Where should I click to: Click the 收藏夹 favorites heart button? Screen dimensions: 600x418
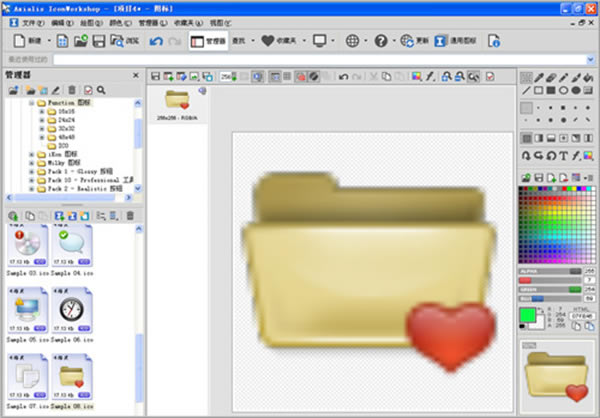click(x=279, y=41)
